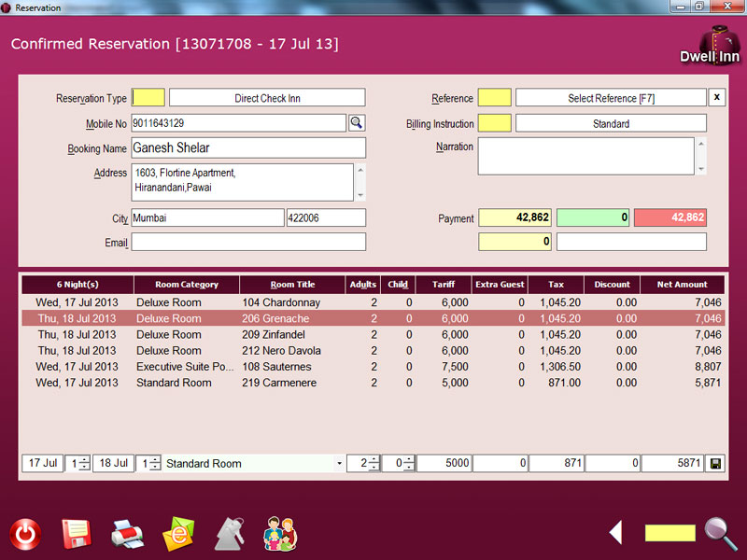The image size is (747, 560).
Task: Click the Room Category column header
Action: pos(186,285)
